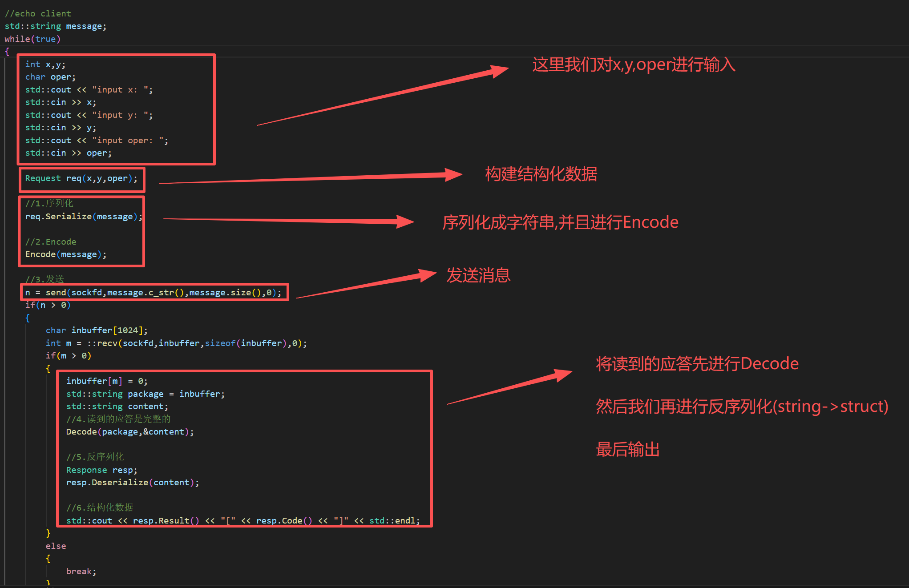Click the red annotation '最后输出'
Screen dimensions: 909x588
pyautogui.click(x=627, y=450)
